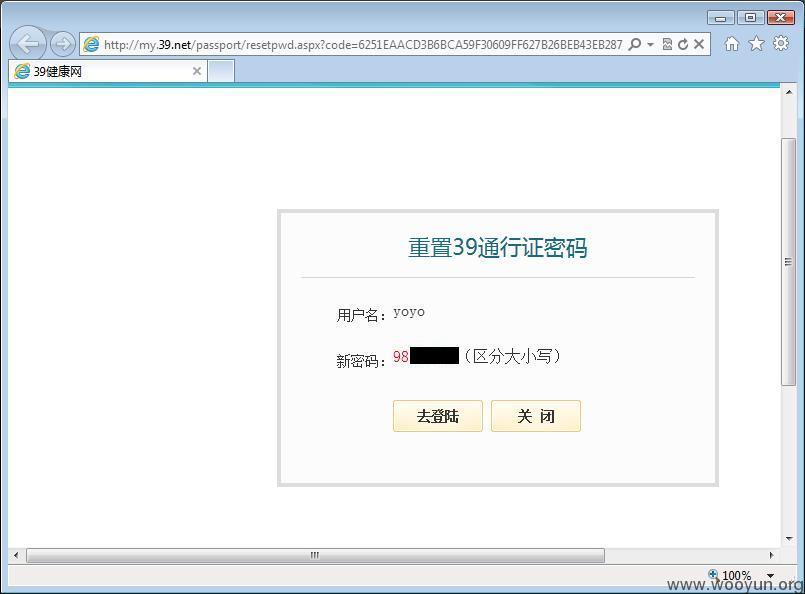Viewport: 805px width, 594px height.
Task: Click the vertical scrollbar down arrow
Action: [789, 539]
